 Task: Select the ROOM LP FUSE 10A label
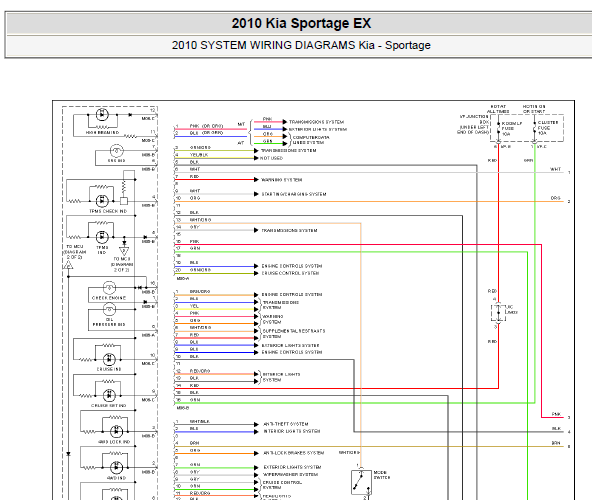(512, 128)
